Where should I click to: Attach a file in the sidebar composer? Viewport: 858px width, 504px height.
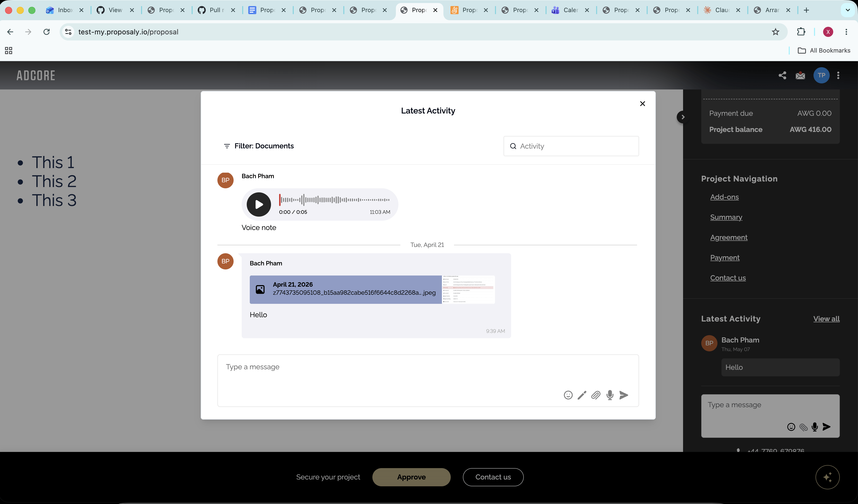[804, 427]
